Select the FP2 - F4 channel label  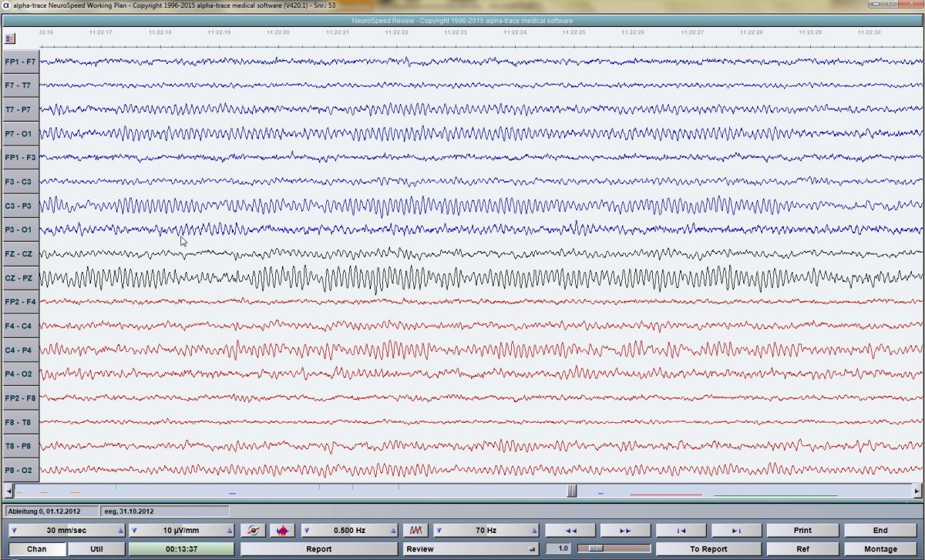click(20, 301)
